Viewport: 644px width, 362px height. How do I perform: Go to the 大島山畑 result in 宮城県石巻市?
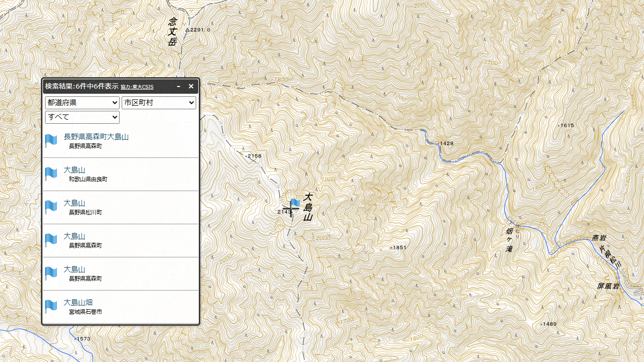click(x=78, y=302)
